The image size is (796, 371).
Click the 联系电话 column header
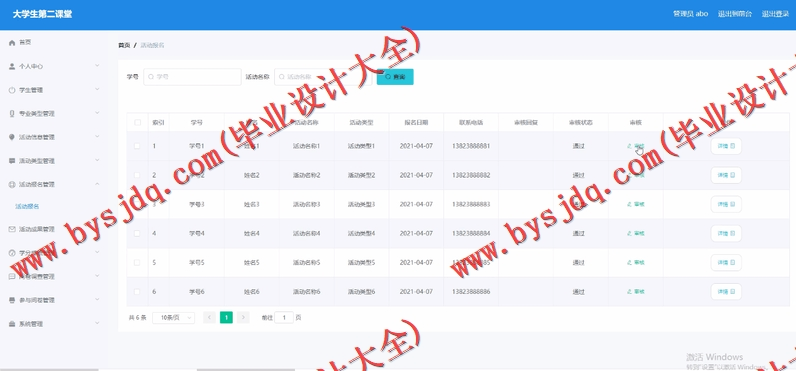tap(471, 122)
